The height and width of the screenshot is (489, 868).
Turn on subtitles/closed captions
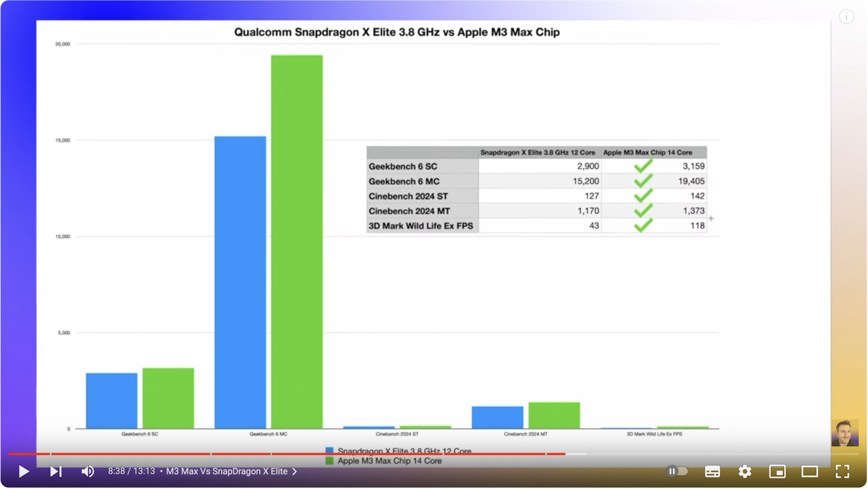[712, 472]
